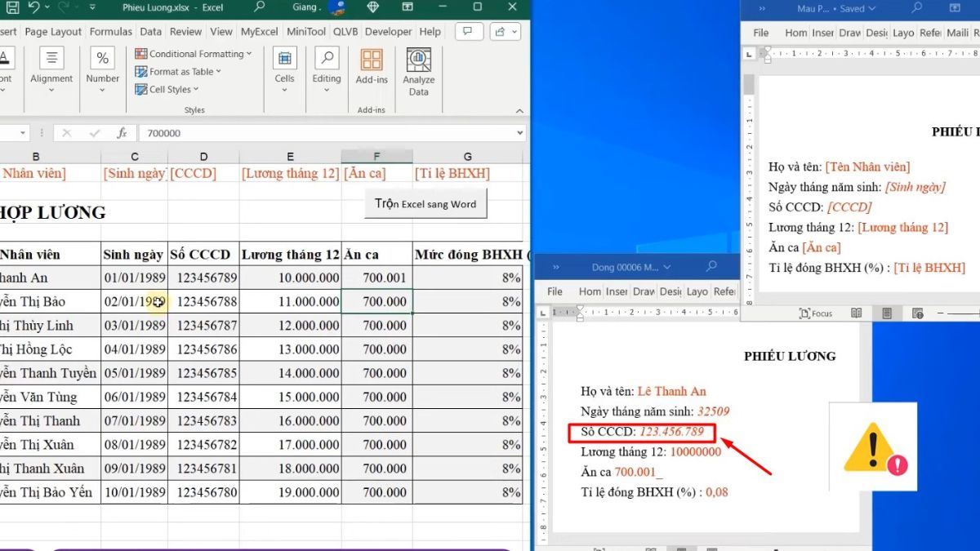The height and width of the screenshot is (551, 980).
Task: Select birthday cell 05/01/1989
Action: click(x=134, y=373)
